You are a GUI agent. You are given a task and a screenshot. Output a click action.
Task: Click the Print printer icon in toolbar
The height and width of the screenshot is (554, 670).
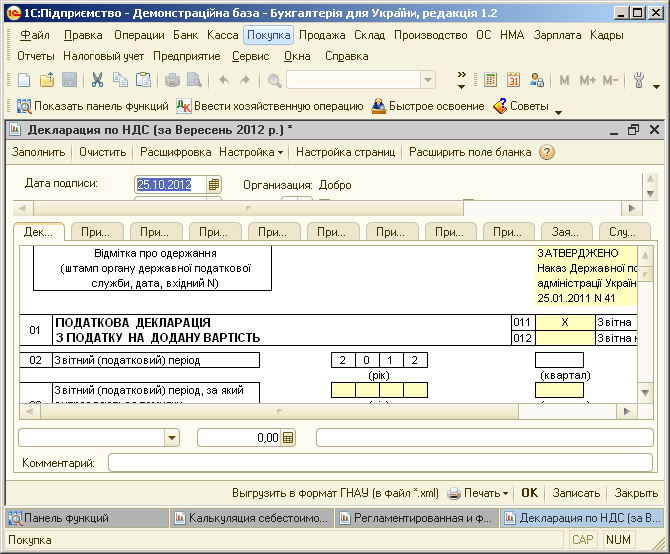(x=172, y=80)
